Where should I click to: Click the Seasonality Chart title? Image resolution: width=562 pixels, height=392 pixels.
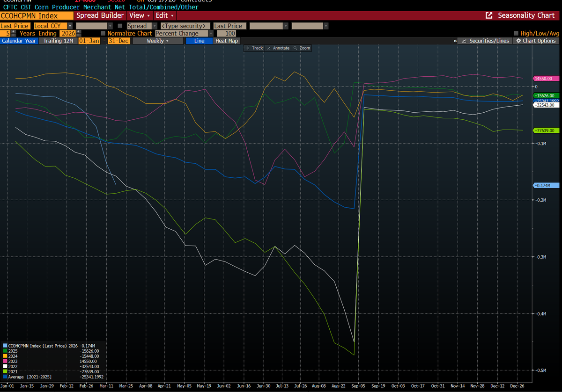click(x=526, y=15)
